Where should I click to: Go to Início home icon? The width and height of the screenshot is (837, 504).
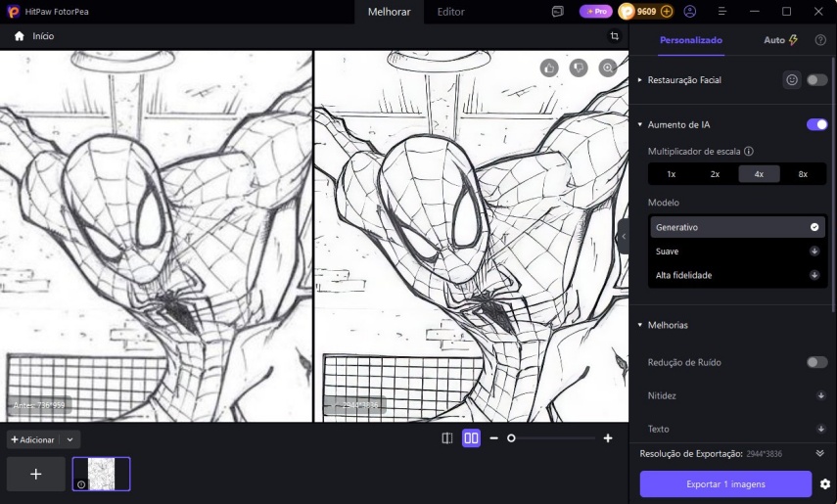[20, 36]
